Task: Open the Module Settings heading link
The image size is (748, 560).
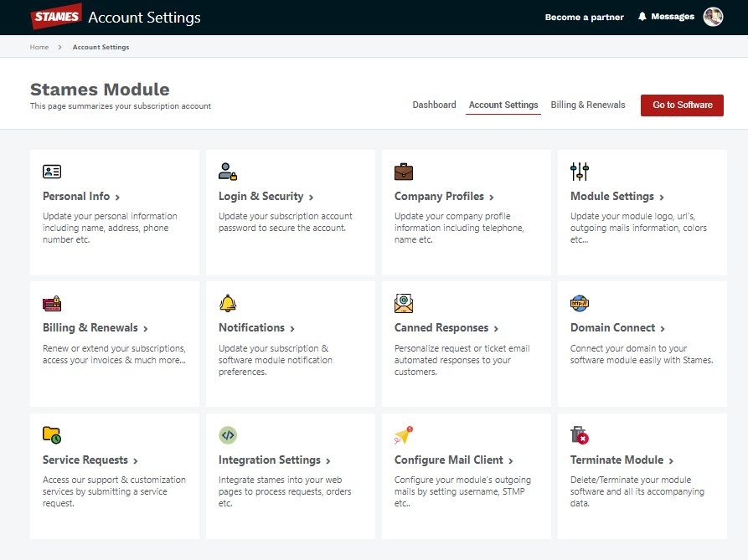Action: (x=612, y=197)
